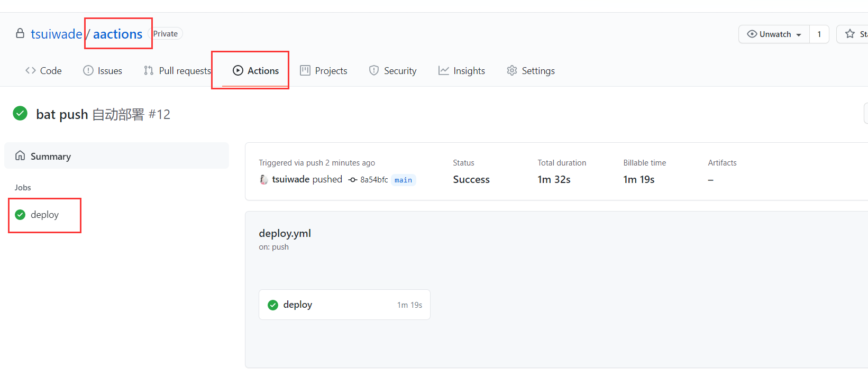
Task: Click the Insights graph icon
Action: click(x=444, y=70)
